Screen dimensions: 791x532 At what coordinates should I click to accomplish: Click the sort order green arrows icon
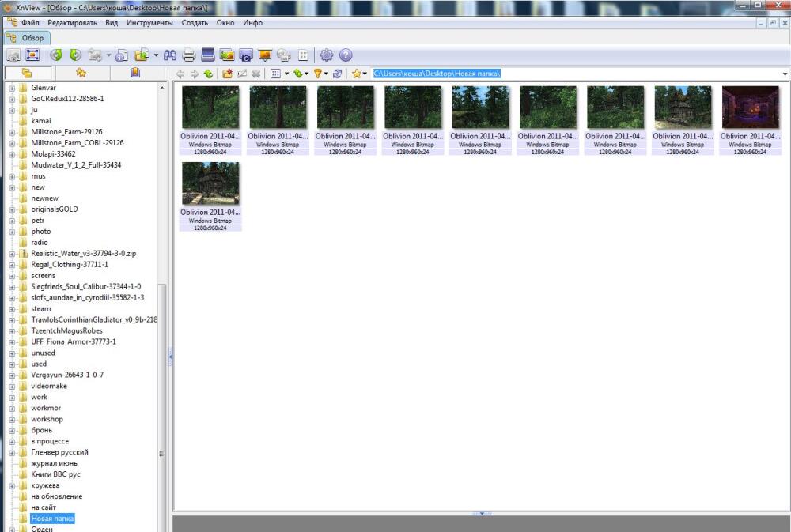(298, 74)
